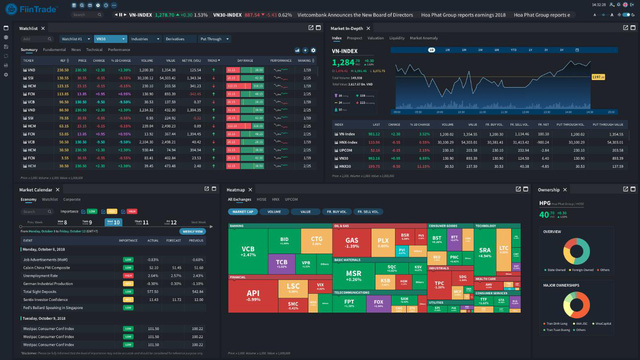The height and width of the screenshot is (360, 640).
Task: Pause the index ticker scrolling
Action: pyautogui.click(x=120, y=15)
